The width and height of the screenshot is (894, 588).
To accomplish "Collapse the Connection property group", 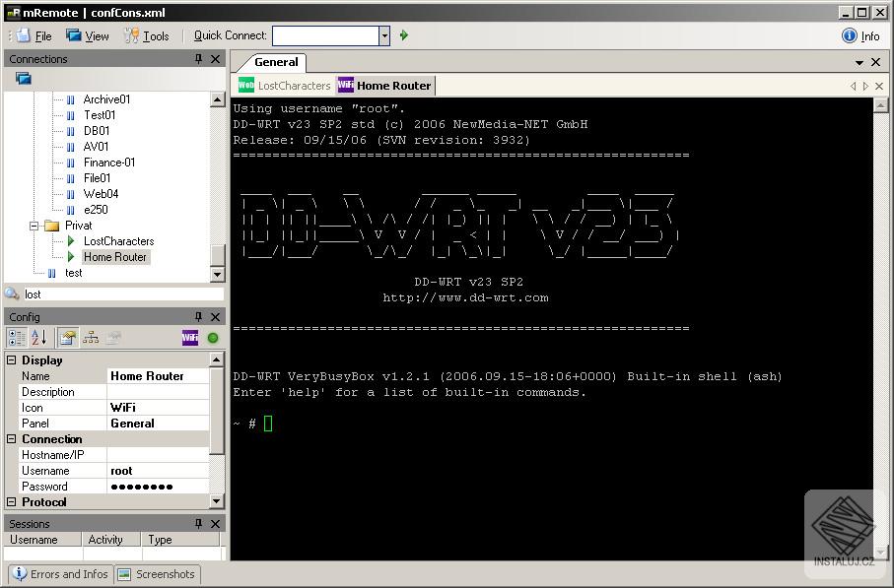I will coord(12,438).
